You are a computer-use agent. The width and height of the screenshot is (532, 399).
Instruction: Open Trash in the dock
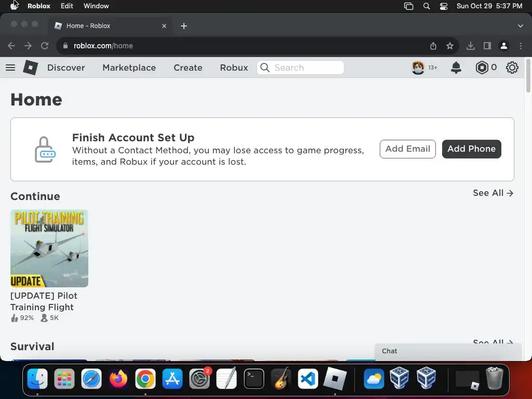(495, 379)
